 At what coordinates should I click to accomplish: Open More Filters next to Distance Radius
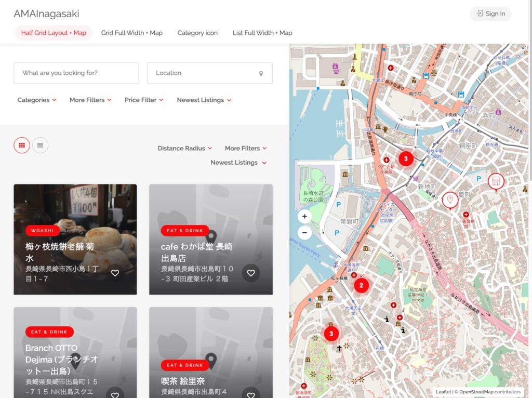[246, 148]
